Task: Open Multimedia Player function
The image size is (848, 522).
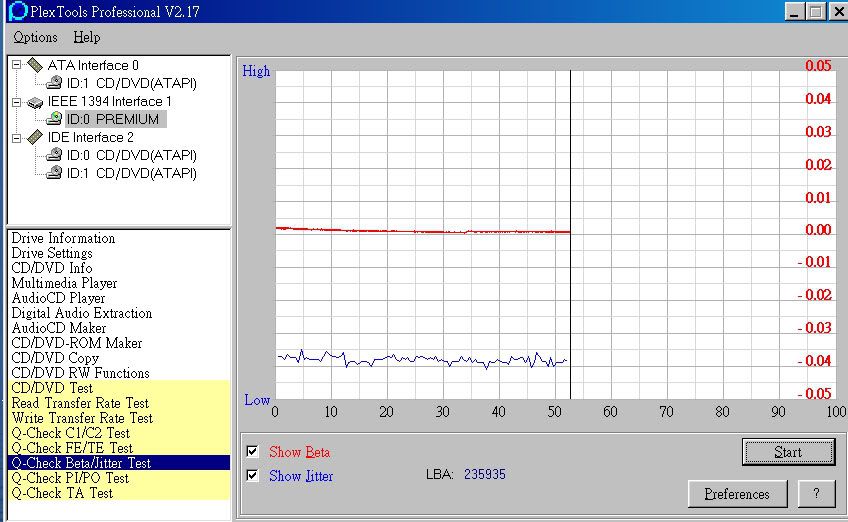Action: coord(64,283)
